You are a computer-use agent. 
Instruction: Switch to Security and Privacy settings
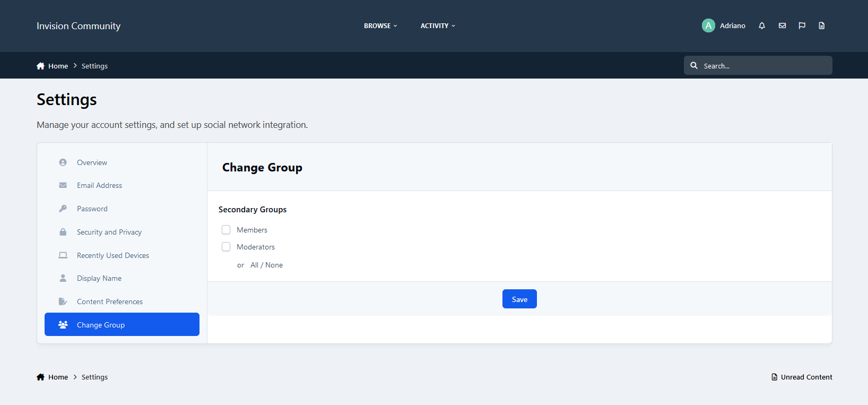point(109,232)
